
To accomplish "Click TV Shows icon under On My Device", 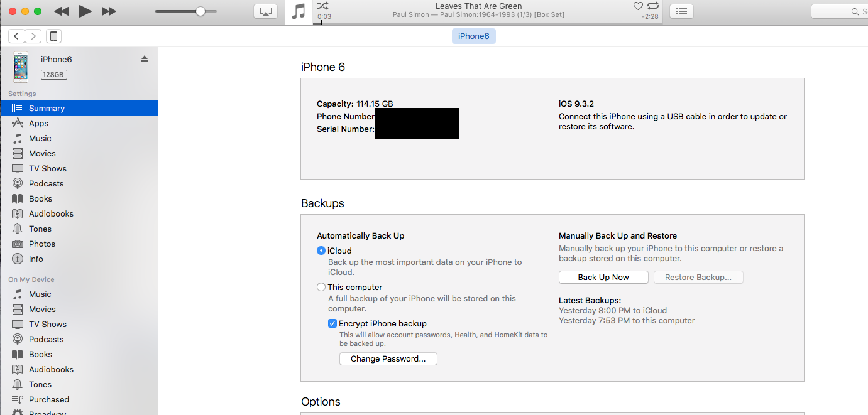I will pyautogui.click(x=18, y=324).
